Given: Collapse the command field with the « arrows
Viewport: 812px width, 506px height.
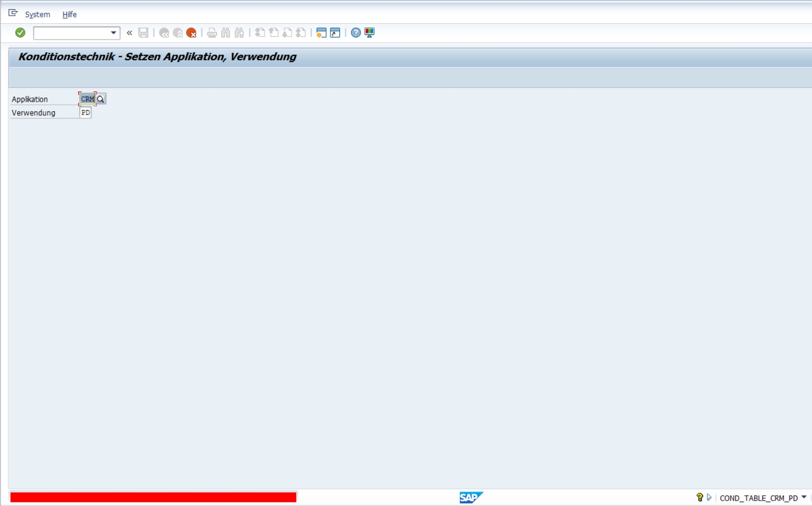Looking at the screenshot, I should pos(129,33).
